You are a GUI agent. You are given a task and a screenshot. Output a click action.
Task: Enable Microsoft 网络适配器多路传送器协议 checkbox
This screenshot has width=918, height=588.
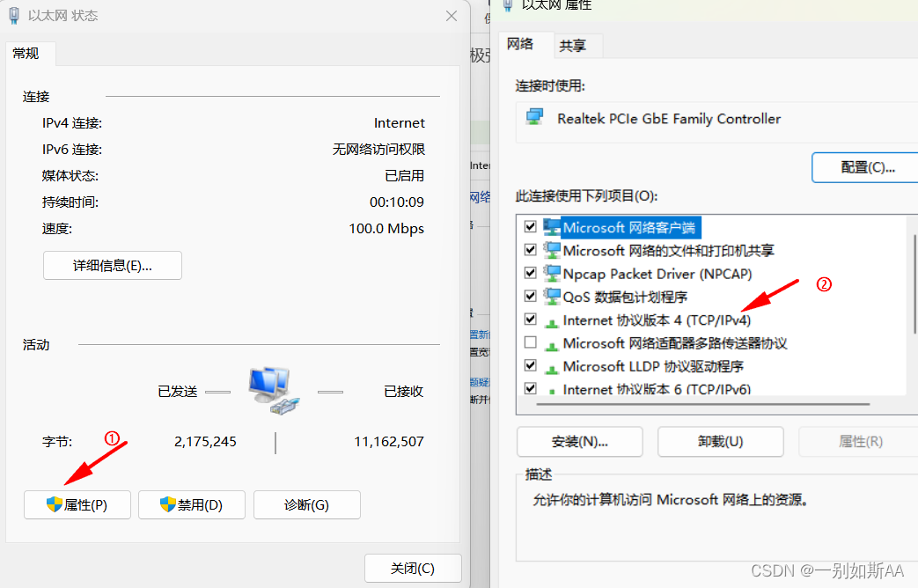pyautogui.click(x=531, y=342)
